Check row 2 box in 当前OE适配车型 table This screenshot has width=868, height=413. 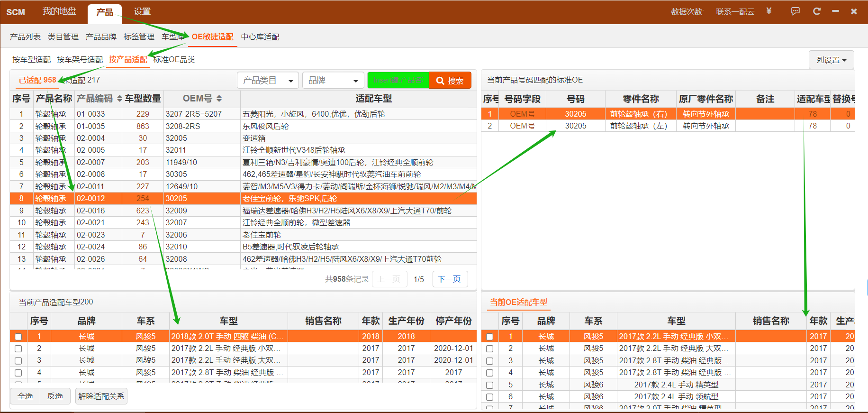(490, 349)
